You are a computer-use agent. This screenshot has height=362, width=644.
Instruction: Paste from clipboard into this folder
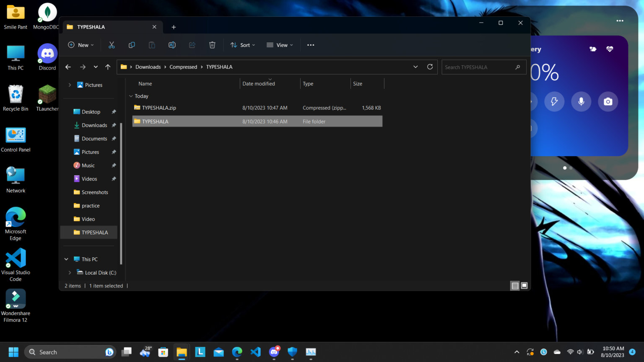(x=151, y=45)
